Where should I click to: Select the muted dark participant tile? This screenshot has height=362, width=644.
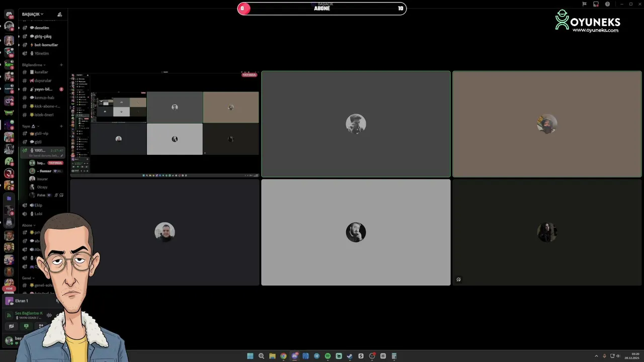pos(547,232)
